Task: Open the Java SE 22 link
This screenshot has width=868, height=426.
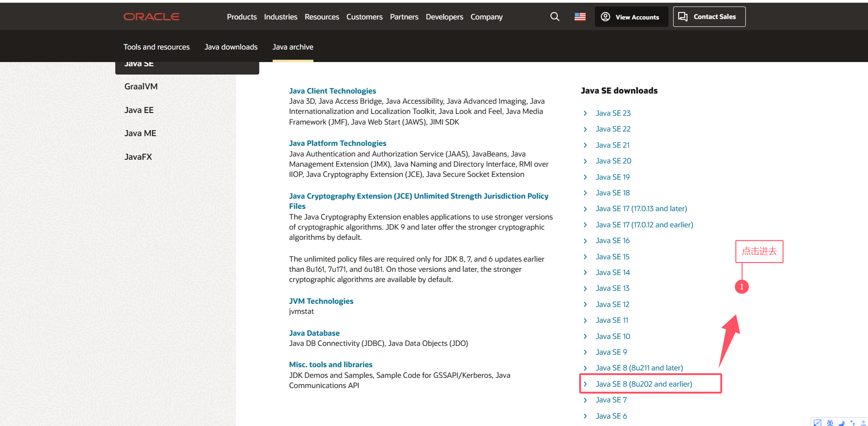Action: [613, 129]
